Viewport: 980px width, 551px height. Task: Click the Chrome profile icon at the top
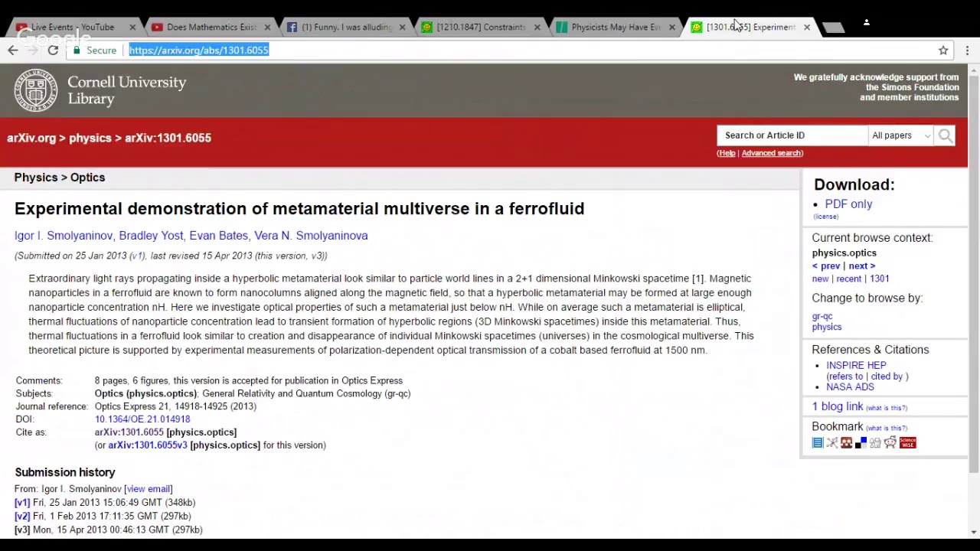coord(866,23)
